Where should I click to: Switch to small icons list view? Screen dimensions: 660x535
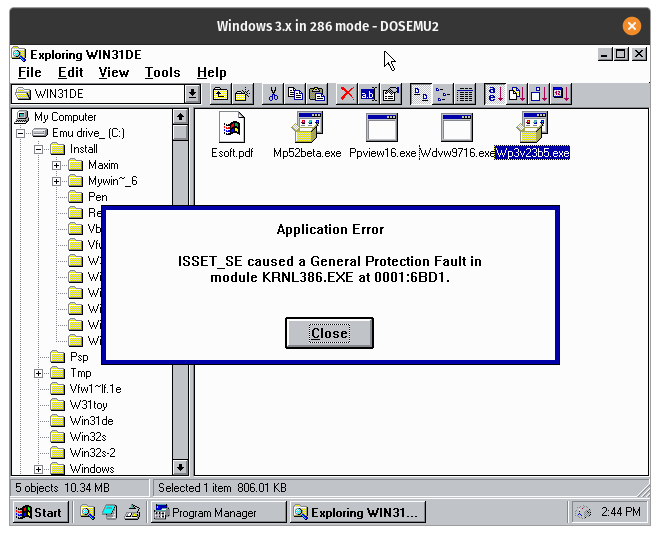(443, 94)
